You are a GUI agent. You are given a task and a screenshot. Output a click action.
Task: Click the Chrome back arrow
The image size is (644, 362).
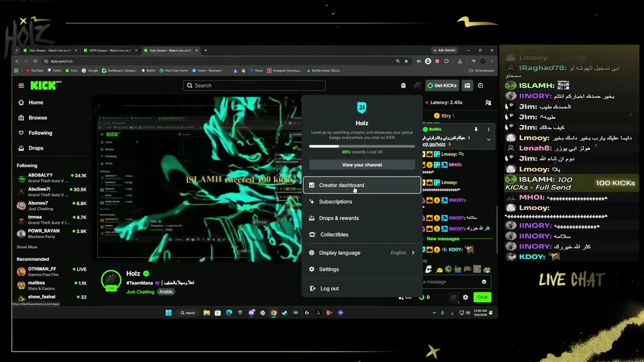coord(17,61)
